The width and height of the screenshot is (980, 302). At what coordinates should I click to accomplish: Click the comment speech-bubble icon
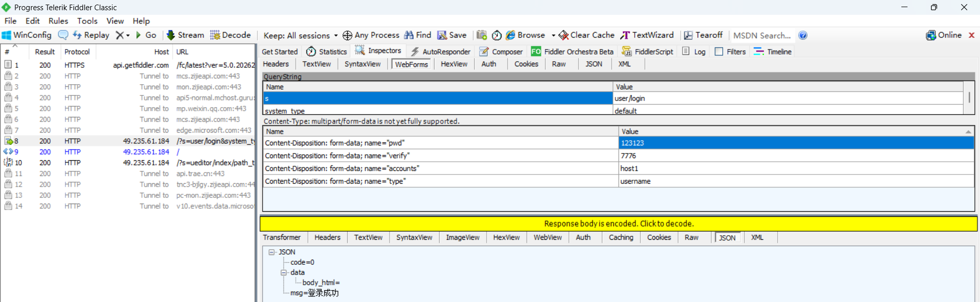pyautogui.click(x=63, y=35)
